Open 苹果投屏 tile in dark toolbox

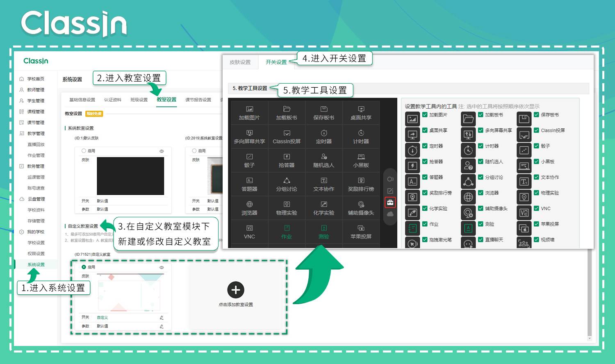(x=361, y=232)
